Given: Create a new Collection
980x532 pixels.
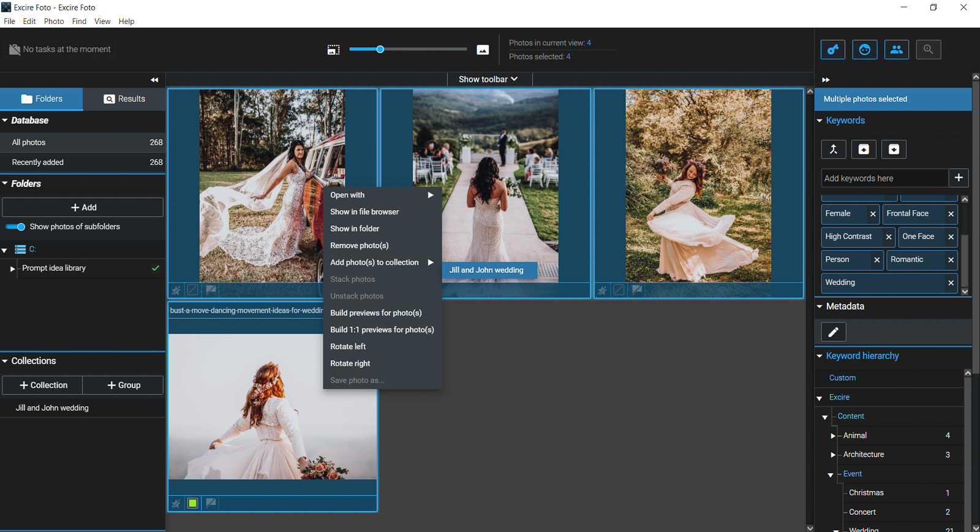Looking at the screenshot, I should (x=43, y=386).
